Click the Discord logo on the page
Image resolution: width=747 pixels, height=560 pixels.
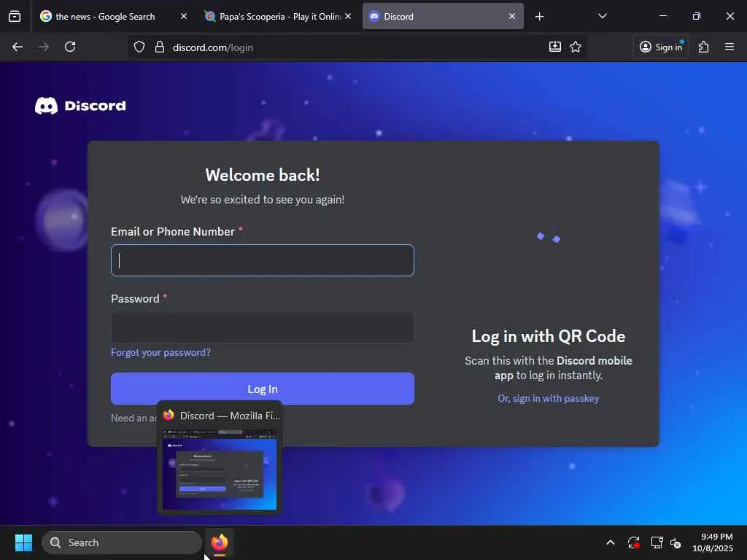coord(80,106)
